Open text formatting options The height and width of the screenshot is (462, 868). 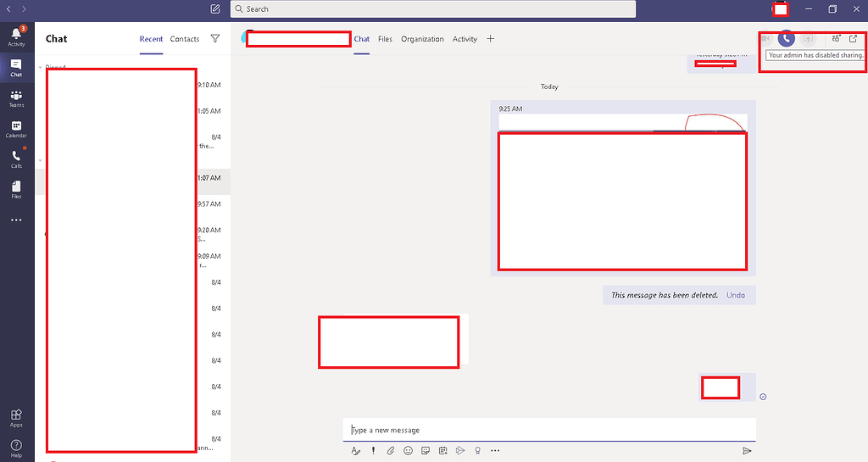356,450
